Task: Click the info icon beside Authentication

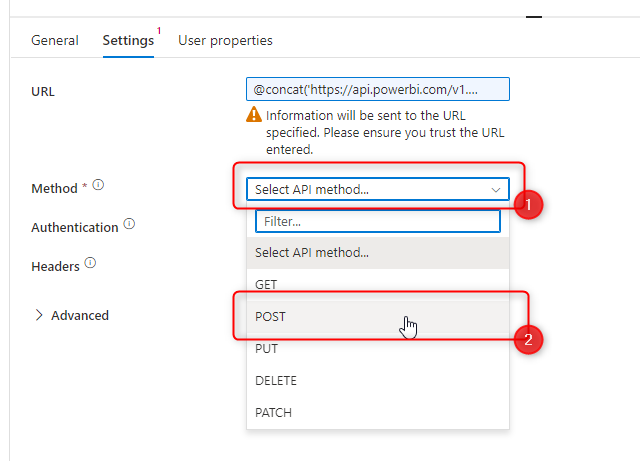Action: click(x=129, y=224)
